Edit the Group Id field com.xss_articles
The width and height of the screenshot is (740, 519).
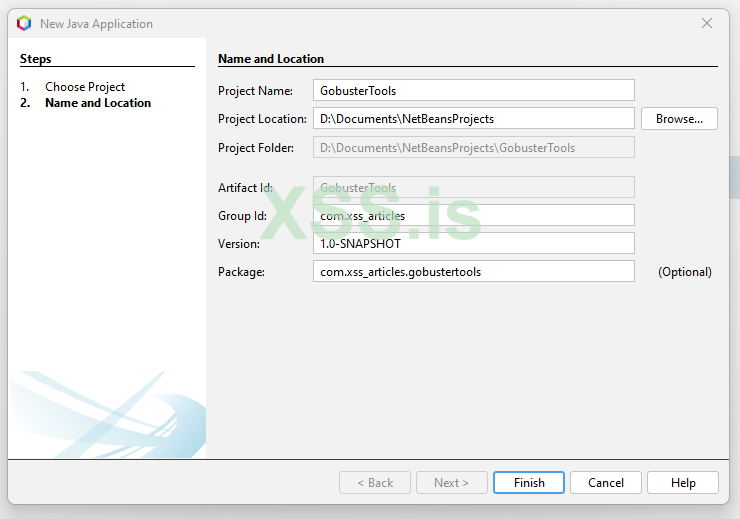(473, 216)
